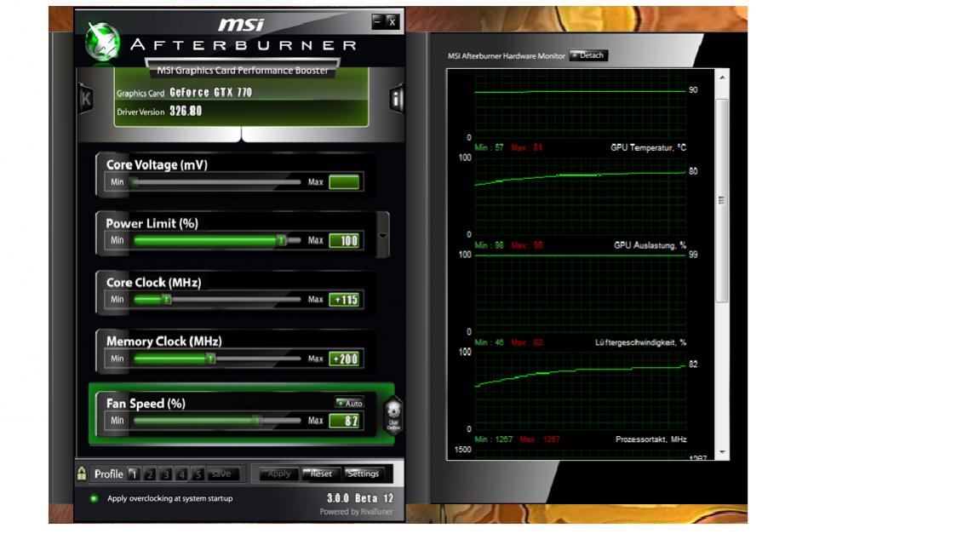Screen dimensions: 980x551
Task: Click the Memory Clock slider handle
Action: pos(211,359)
